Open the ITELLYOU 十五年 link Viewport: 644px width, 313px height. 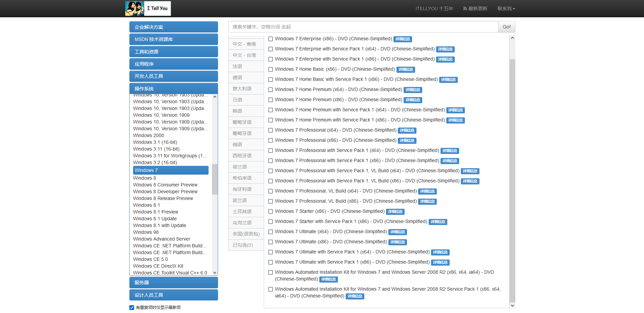coord(434,8)
